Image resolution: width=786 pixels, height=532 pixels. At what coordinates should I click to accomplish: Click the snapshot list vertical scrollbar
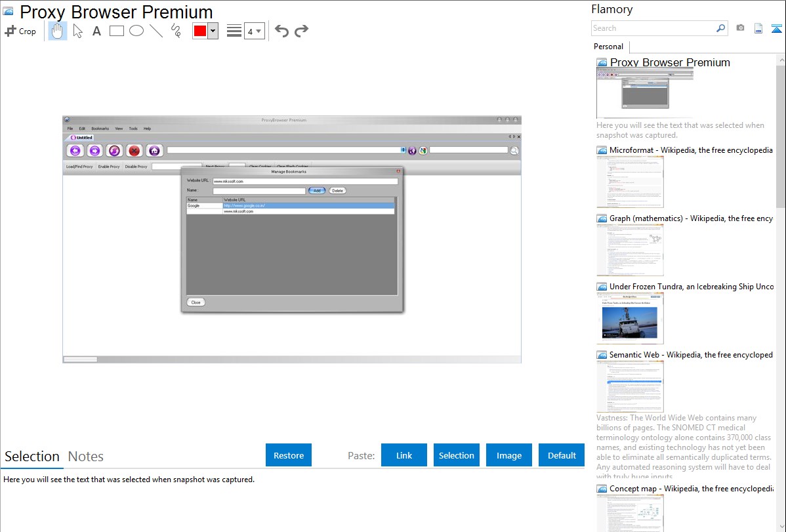[x=781, y=136]
